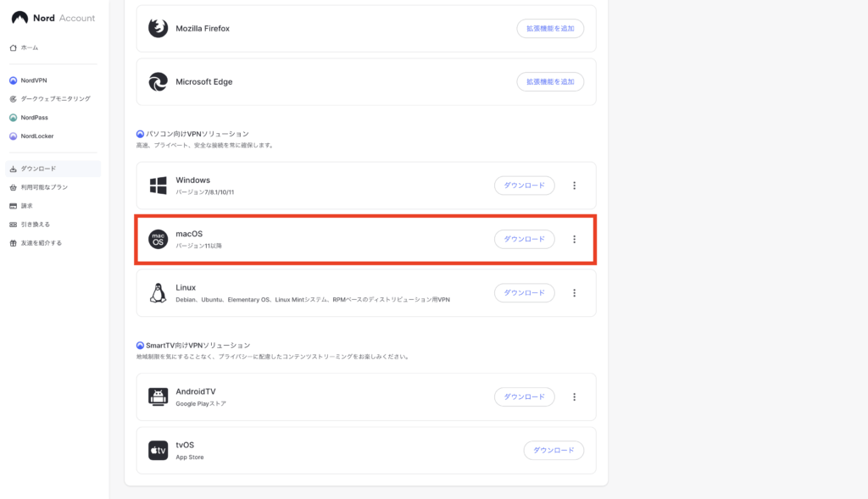Image resolution: width=868 pixels, height=499 pixels.
Task: Download the Windows VPN app
Action: pos(524,186)
